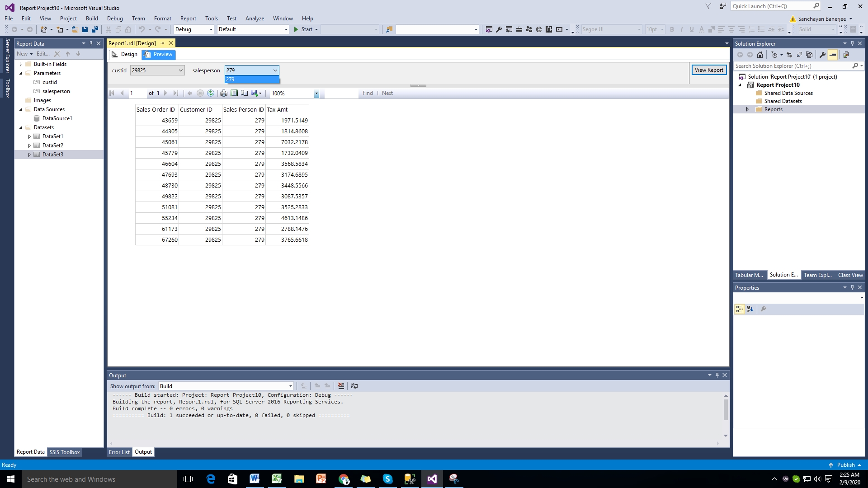The width and height of the screenshot is (868, 488).
Task: Click Clear All in Output toolbar
Action: pyautogui.click(x=341, y=386)
